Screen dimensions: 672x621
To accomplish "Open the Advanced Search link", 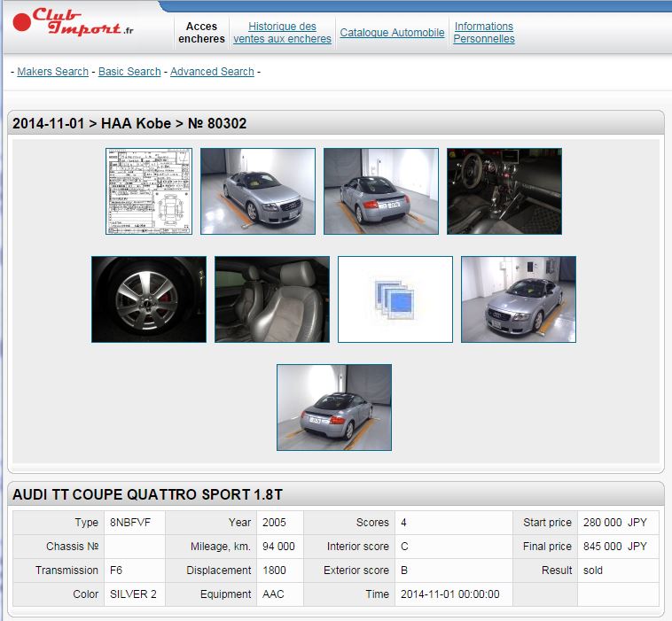I will coord(212,72).
